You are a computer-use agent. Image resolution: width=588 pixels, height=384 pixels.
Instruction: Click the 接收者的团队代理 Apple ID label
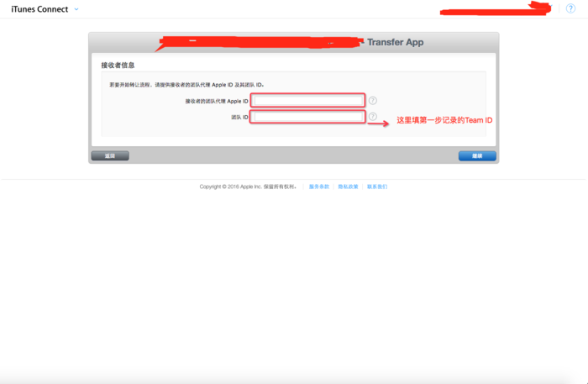click(x=216, y=101)
